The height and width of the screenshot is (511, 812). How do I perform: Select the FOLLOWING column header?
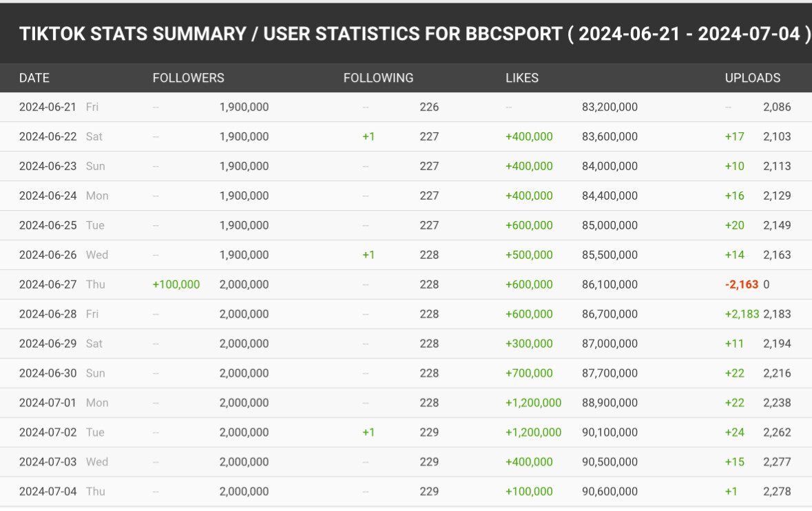(x=378, y=78)
